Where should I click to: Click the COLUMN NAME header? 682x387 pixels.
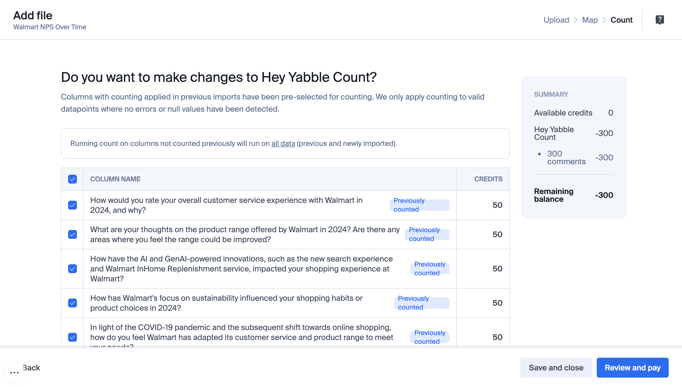pos(115,179)
